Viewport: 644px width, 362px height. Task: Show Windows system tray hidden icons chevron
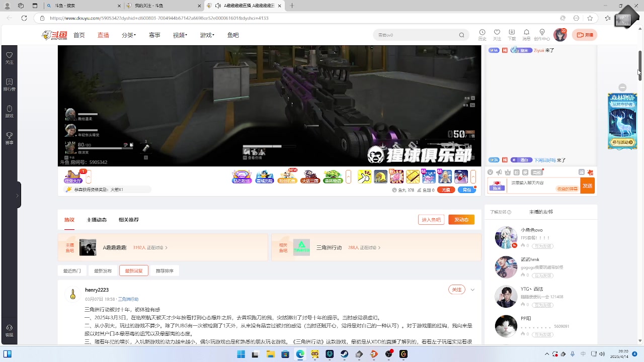(547, 354)
